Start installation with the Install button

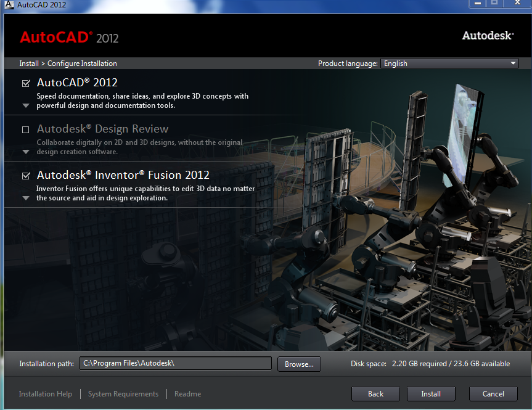click(431, 394)
